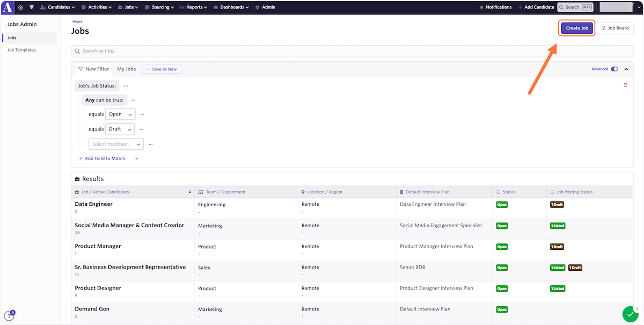Open the Job Board link
Viewport: 644px width, 325px height.
(615, 28)
